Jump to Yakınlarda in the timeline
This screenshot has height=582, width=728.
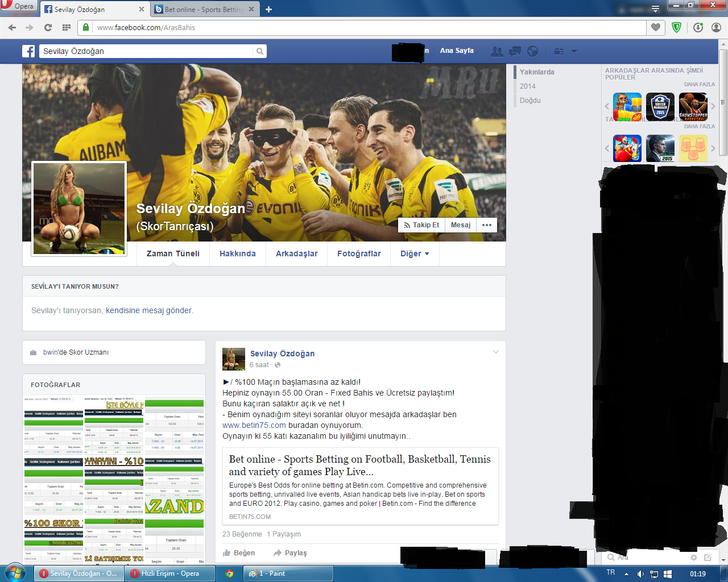pos(537,72)
